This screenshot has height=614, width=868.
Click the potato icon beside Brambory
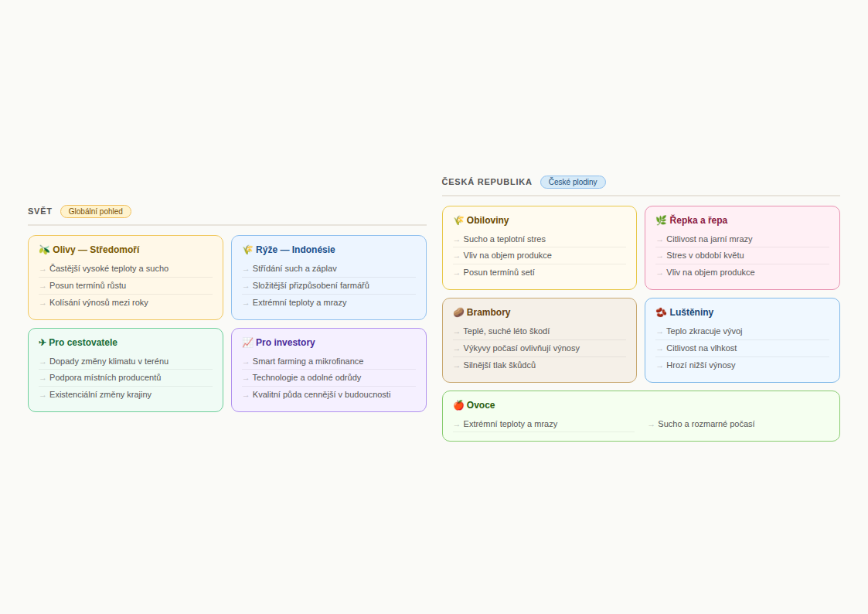[458, 312]
